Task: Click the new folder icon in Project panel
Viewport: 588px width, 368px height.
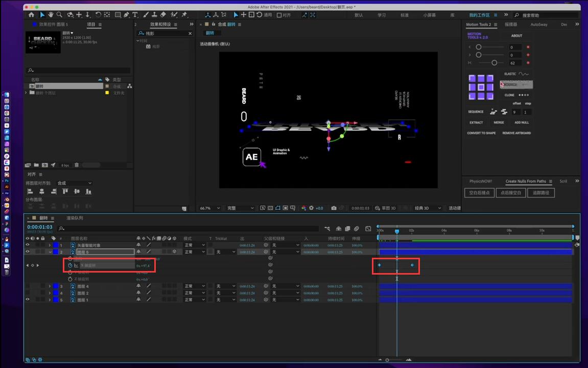Action: point(36,165)
